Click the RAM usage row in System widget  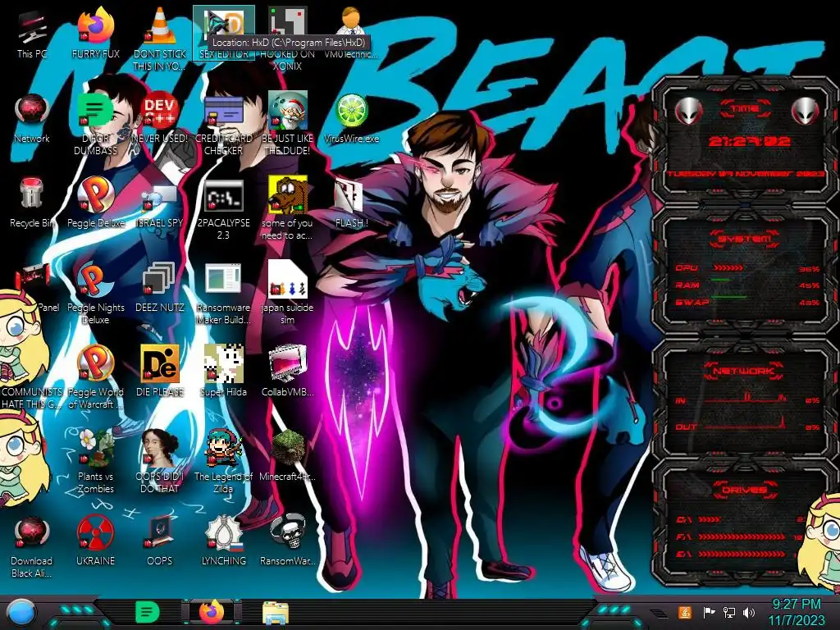coord(747,285)
